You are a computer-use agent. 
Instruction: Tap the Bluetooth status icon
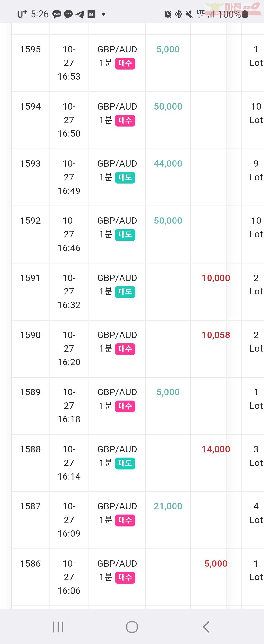(x=178, y=14)
